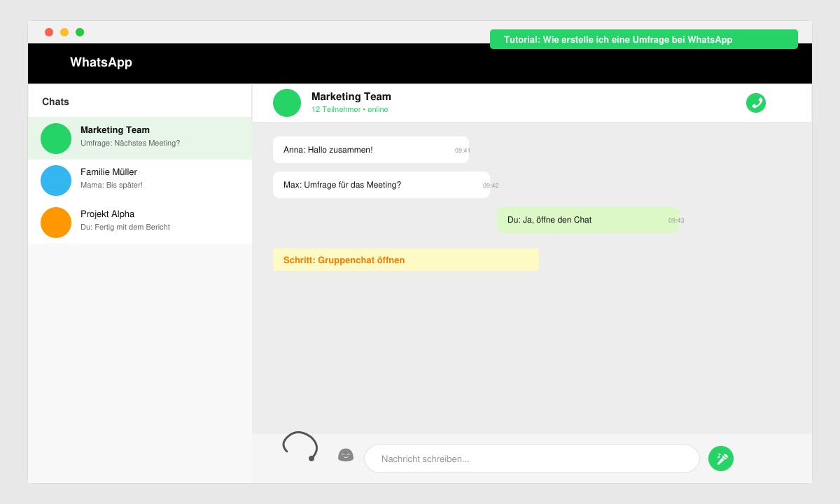Screen dimensions: 840x504
Task: Click the green Marketing Team avatar in chat list
Action: [x=56, y=139]
